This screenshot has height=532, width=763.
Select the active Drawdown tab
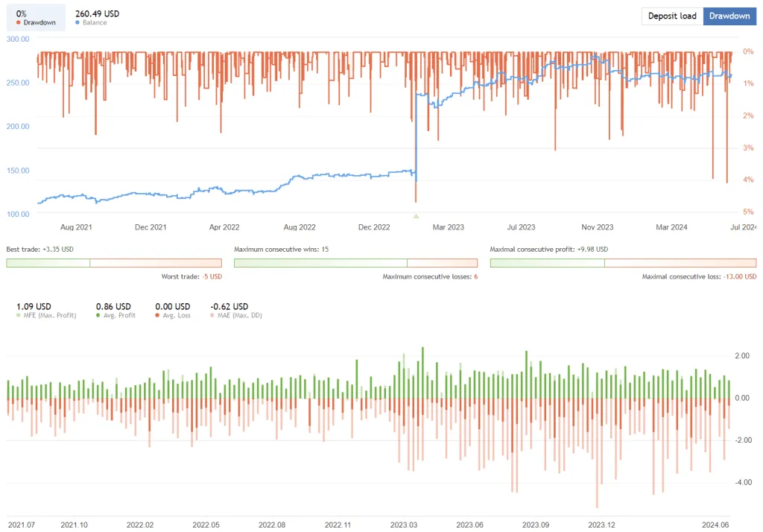pos(729,16)
